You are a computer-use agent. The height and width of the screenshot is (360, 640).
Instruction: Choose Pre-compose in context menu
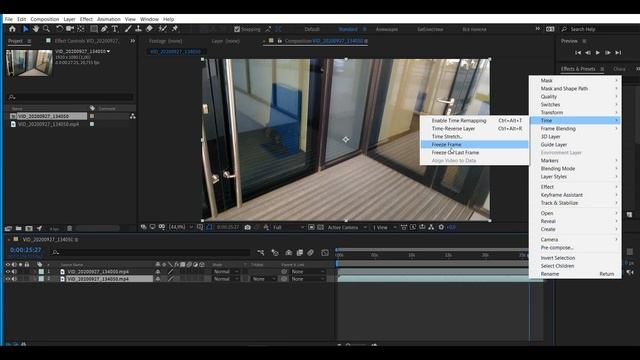[x=575, y=248]
